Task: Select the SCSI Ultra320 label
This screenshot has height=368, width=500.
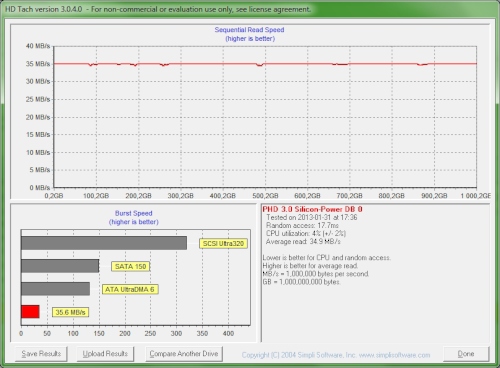Action: (223, 243)
